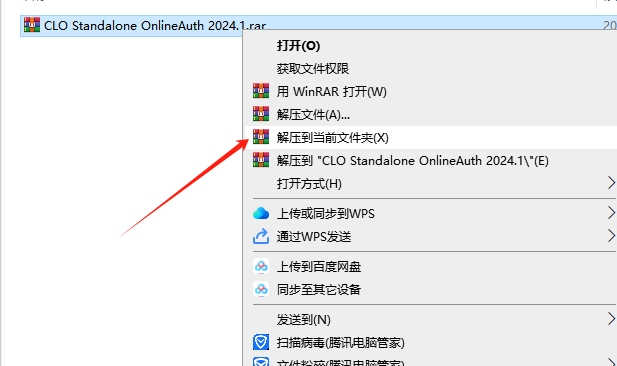The height and width of the screenshot is (366, 617).
Task: Expand arrow for 通过WPS发送
Action: point(611,236)
